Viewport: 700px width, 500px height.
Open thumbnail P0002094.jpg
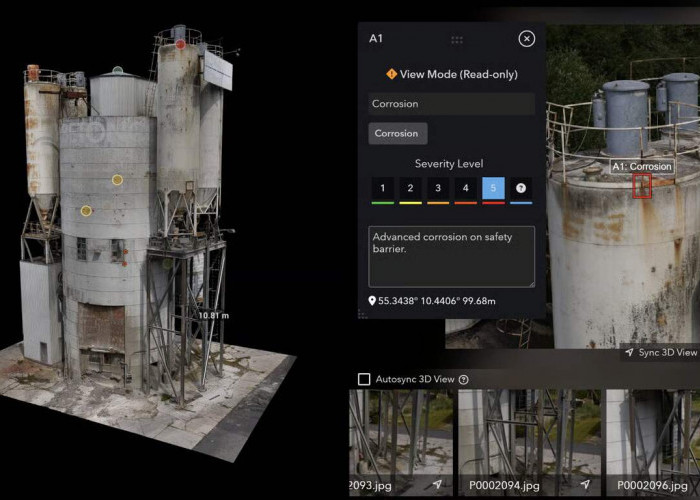530,442
